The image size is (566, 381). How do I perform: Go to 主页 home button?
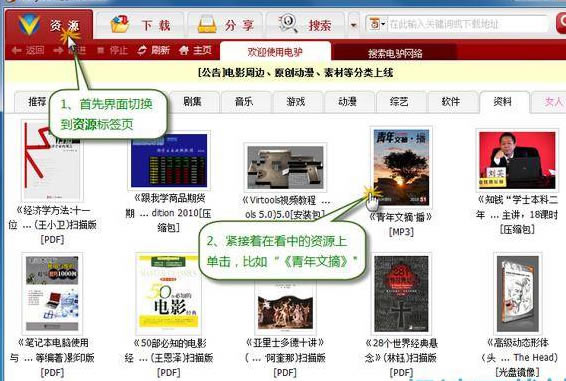pyautogui.click(x=195, y=50)
